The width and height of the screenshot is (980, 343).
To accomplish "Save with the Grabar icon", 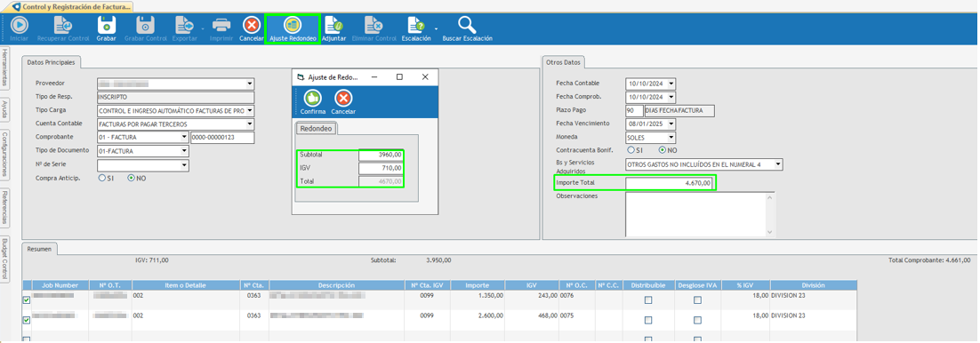I will (x=106, y=25).
